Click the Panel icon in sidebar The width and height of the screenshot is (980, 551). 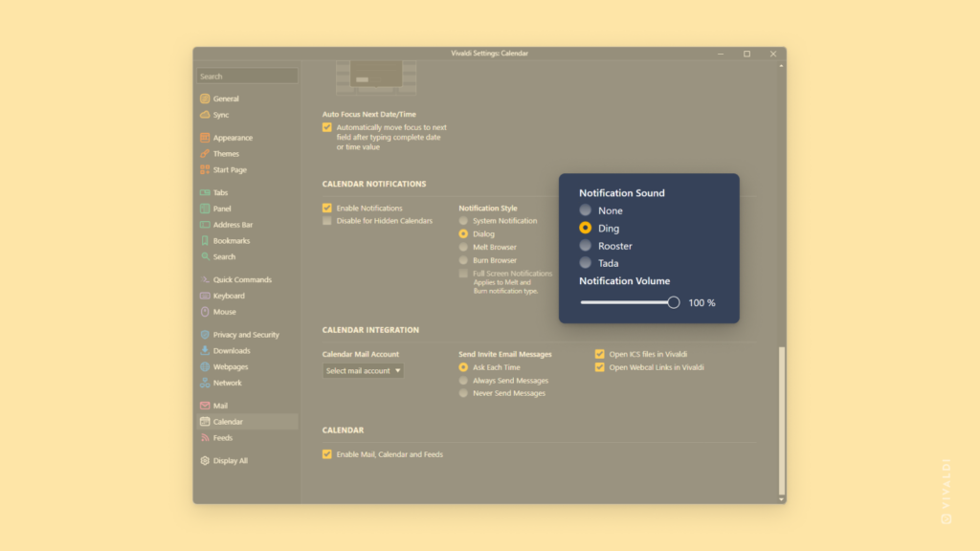pyautogui.click(x=205, y=209)
